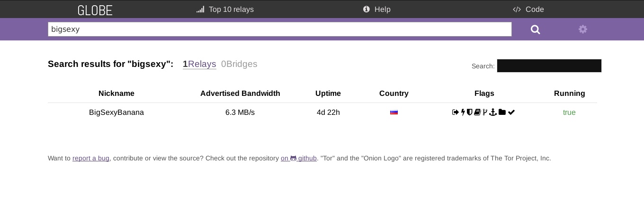The width and height of the screenshot is (644, 215).
Task: Click the Fast lightning bolt flag icon
Action: click(463, 112)
